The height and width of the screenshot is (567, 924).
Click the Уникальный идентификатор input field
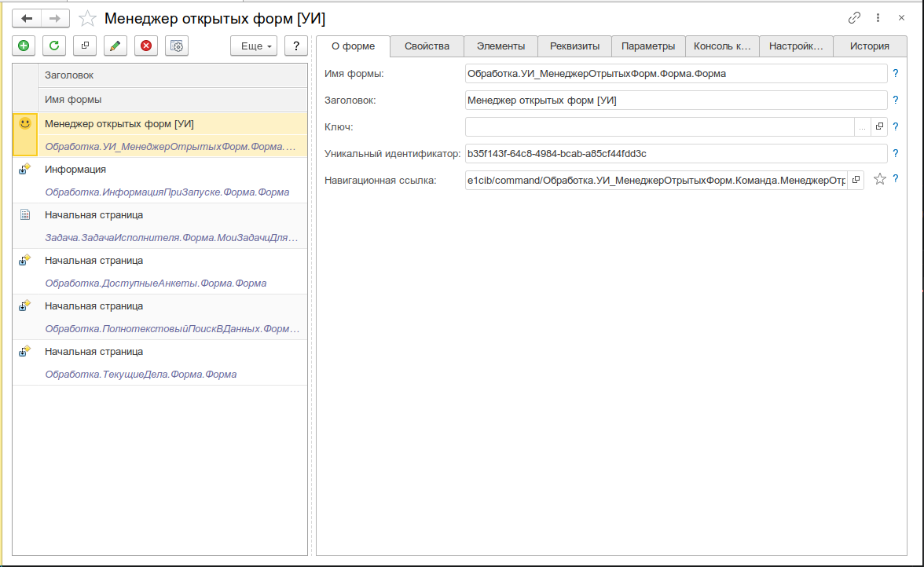point(676,154)
